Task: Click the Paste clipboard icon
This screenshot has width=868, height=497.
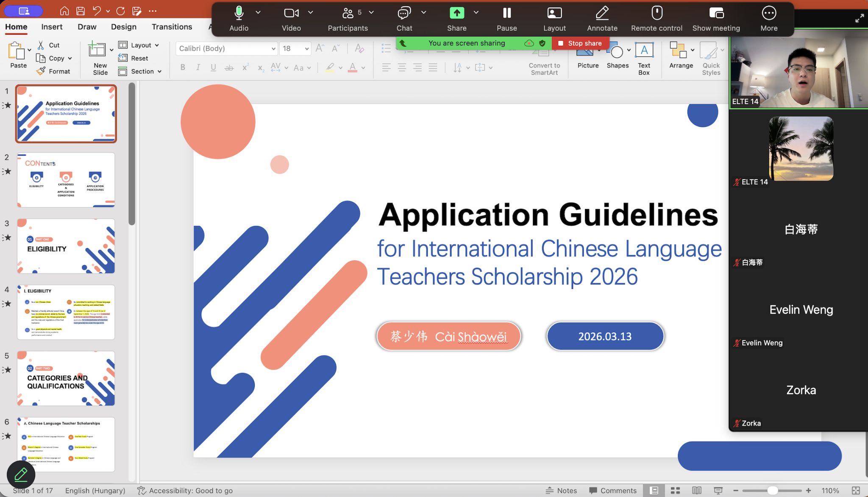Action: [16, 51]
